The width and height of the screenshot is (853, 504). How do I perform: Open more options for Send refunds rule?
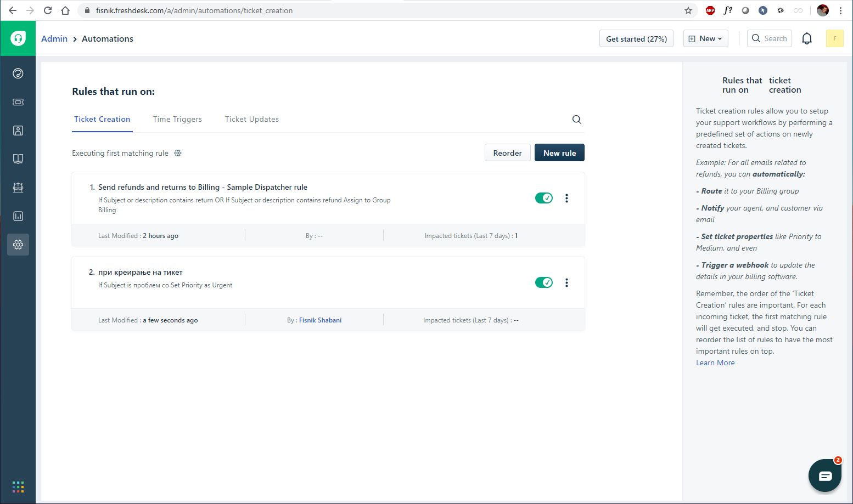[566, 198]
